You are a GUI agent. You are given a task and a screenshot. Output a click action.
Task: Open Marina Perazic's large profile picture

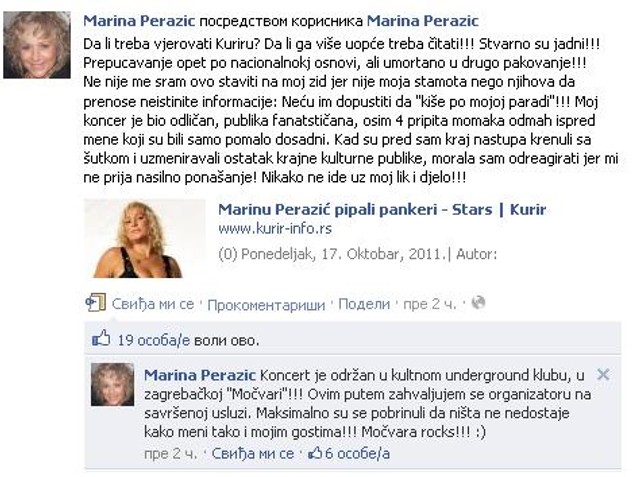pos(37,44)
